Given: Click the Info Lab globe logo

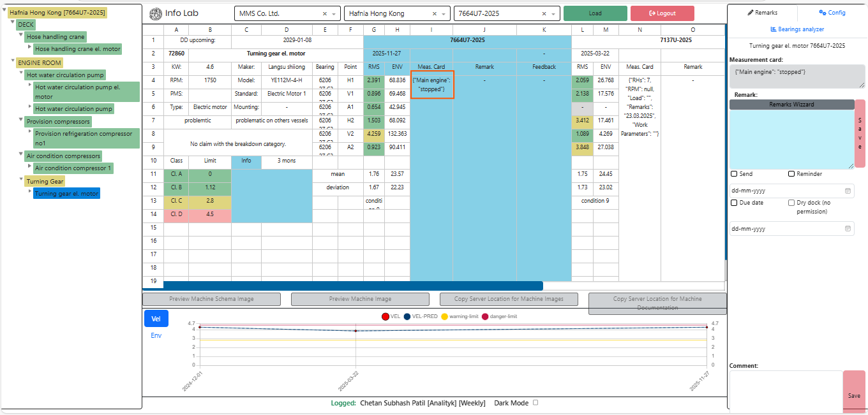Looking at the screenshot, I should coord(155,13).
